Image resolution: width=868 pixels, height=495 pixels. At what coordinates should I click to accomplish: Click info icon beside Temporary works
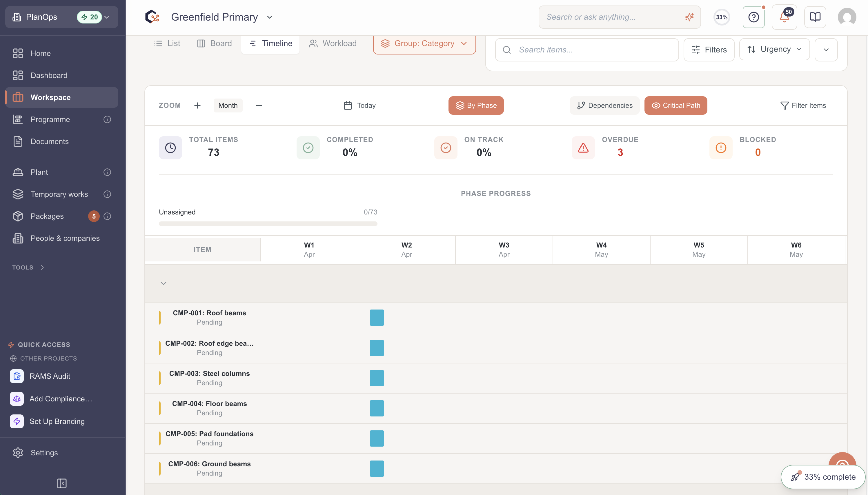coord(107,194)
